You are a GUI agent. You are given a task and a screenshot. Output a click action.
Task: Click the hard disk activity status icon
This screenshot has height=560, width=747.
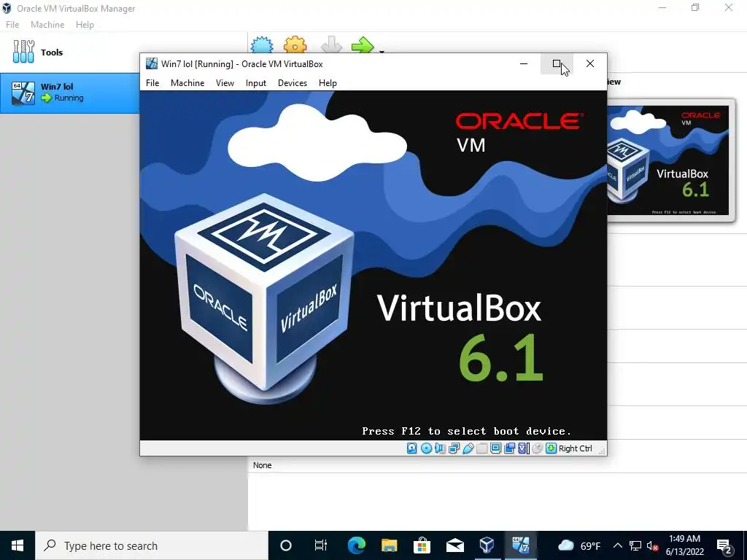click(x=412, y=448)
